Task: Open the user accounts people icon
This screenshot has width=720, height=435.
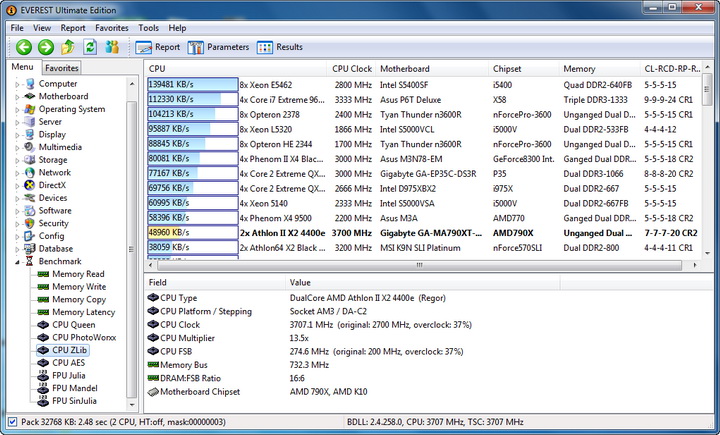Action: (112, 47)
